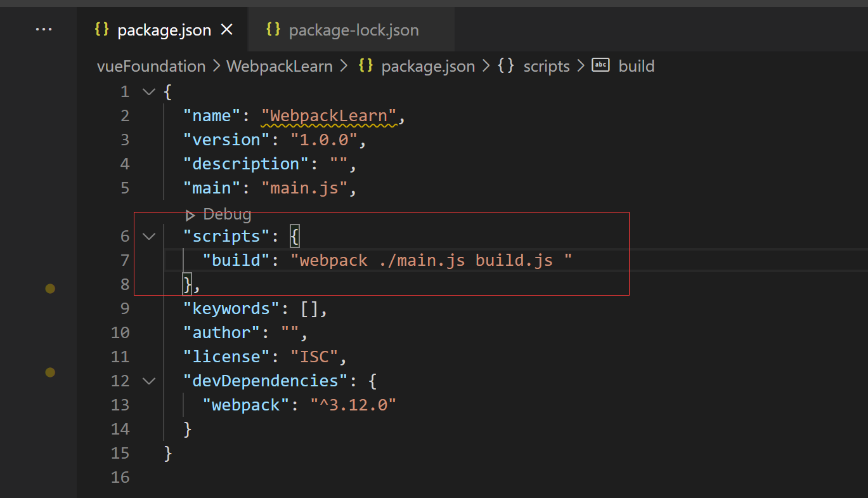Place cursor in the build script string
This screenshot has height=498, width=868.
point(431,261)
